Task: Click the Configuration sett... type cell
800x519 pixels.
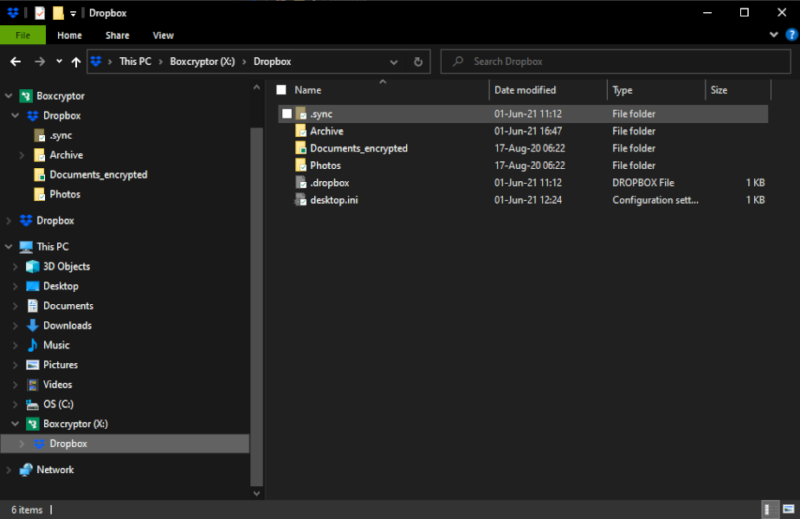Action: pyautogui.click(x=656, y=200)
